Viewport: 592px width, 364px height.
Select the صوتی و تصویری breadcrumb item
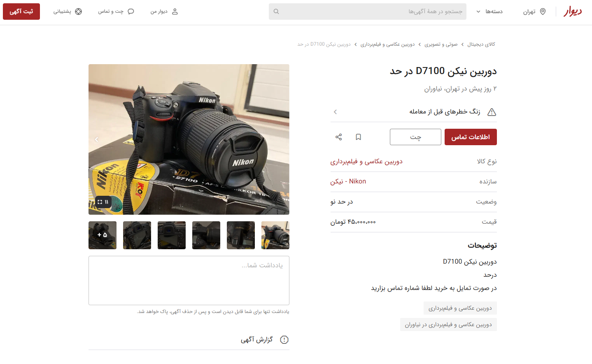click(441, 44)
